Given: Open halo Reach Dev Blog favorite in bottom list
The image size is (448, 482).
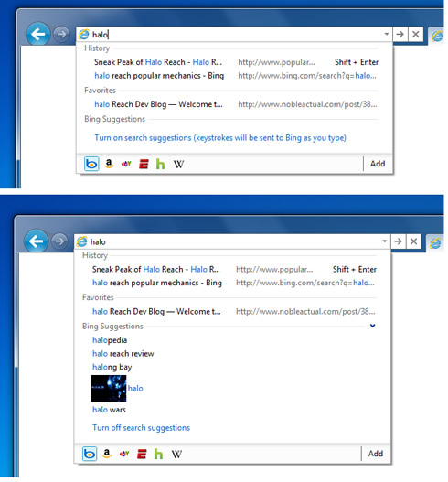Looking at the screenshot, I should [x=156, y=311].
